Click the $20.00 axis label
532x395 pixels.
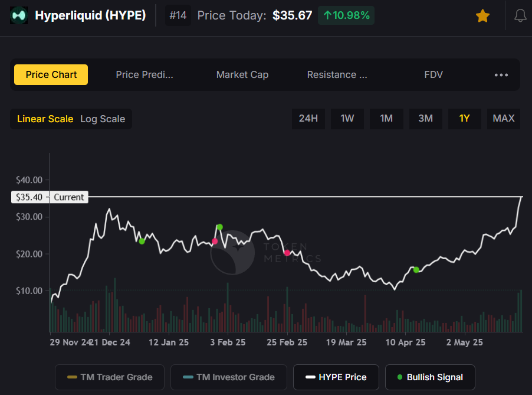pos(29,254)
